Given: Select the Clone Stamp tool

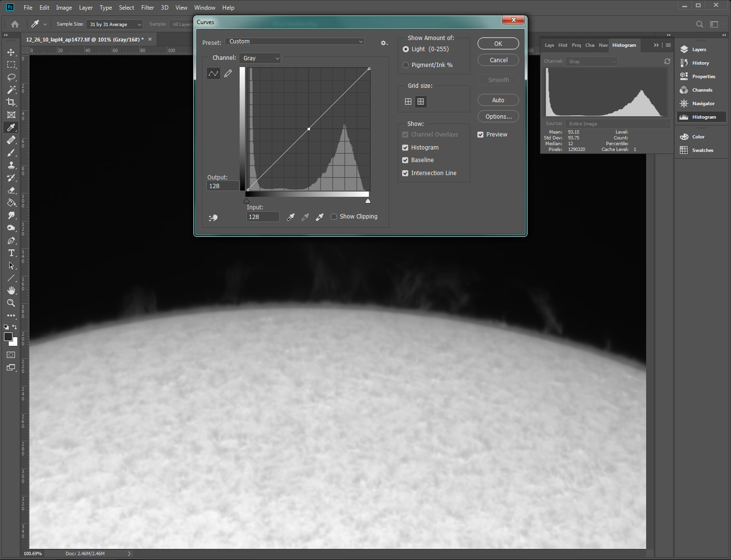Looking at the screenshot, I should pos(11,165).
